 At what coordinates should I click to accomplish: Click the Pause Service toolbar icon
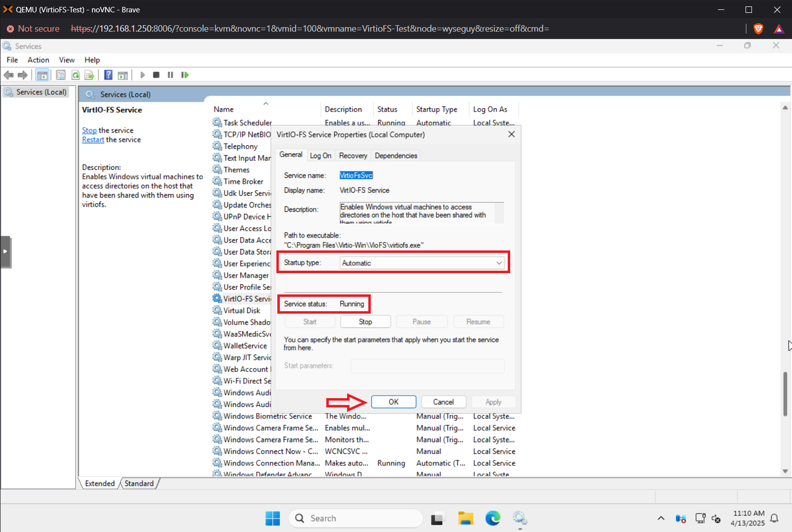171,75
